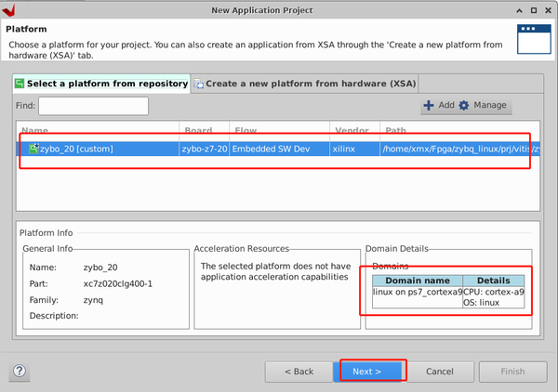The image size is (558, 392).
Task: Maximize the New Application Project dialog
Action: tap(534, 10)
